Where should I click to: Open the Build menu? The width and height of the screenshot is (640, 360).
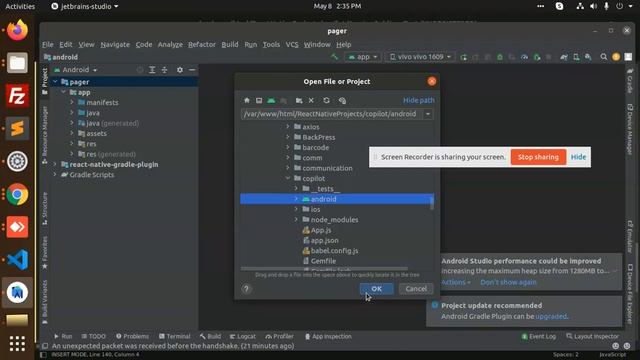230,44
